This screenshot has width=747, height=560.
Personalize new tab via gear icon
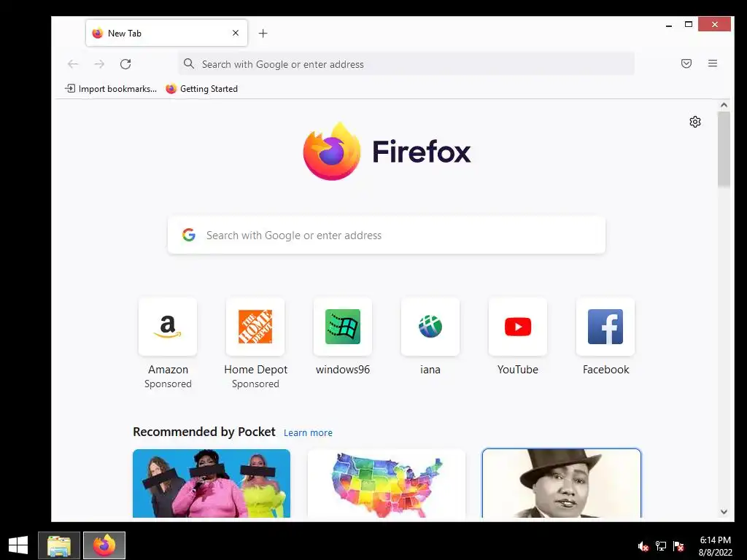point(695,122)
